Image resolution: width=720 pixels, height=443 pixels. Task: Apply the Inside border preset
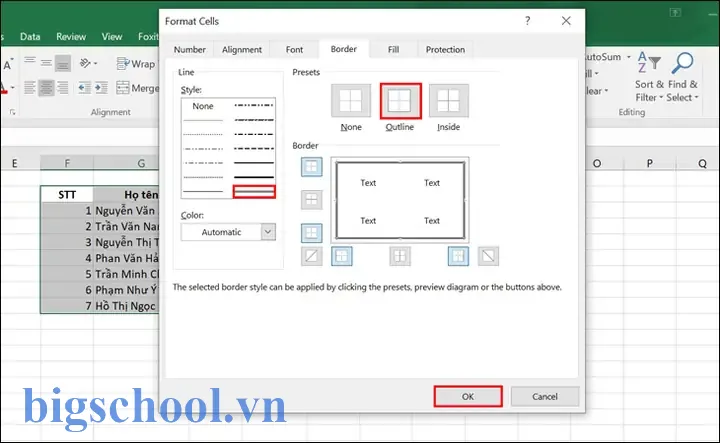click(x=449, y=101)
